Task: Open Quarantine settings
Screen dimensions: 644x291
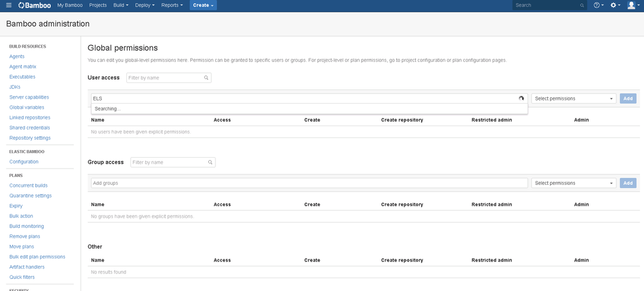Action: 30,196
